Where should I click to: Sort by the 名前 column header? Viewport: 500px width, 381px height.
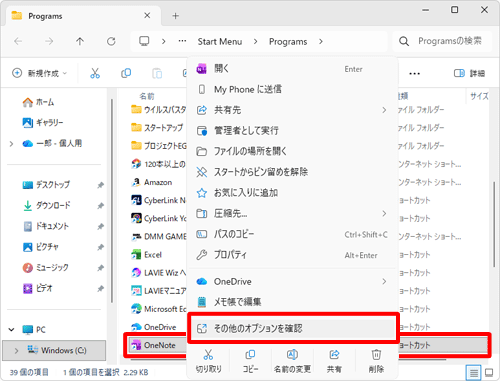pos(147,96)
